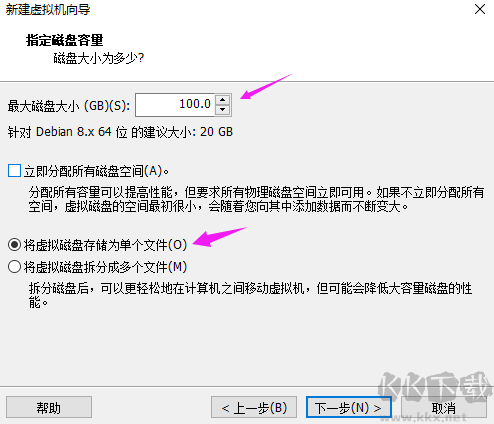Close the 新建虚拟机向导 dialog window
The height and width of the screenshot is (424, 494).
tap(480, 9)
